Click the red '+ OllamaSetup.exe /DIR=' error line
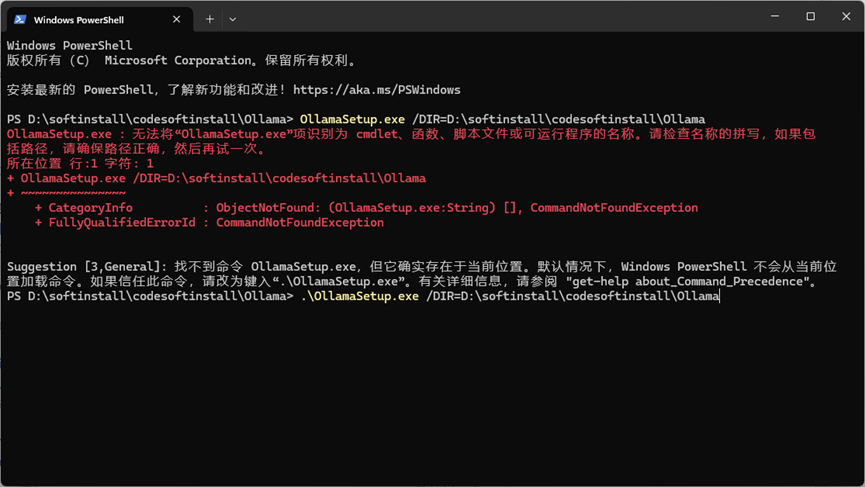 coord(216,178)
